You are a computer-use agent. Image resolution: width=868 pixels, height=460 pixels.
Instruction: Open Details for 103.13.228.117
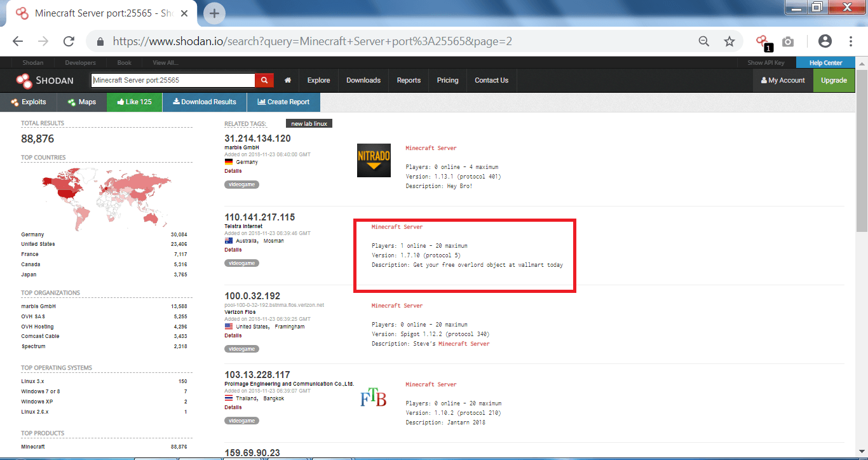click(x=233, y=407)
